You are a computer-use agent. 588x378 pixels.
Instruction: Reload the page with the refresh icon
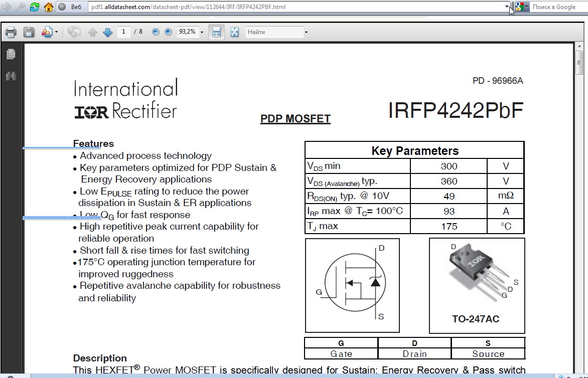click(35, 7)
